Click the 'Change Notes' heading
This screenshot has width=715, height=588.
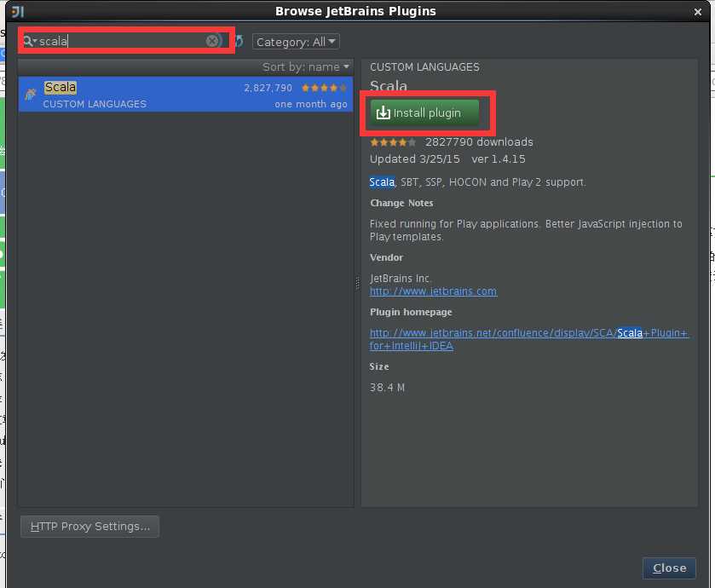(401, 203)
